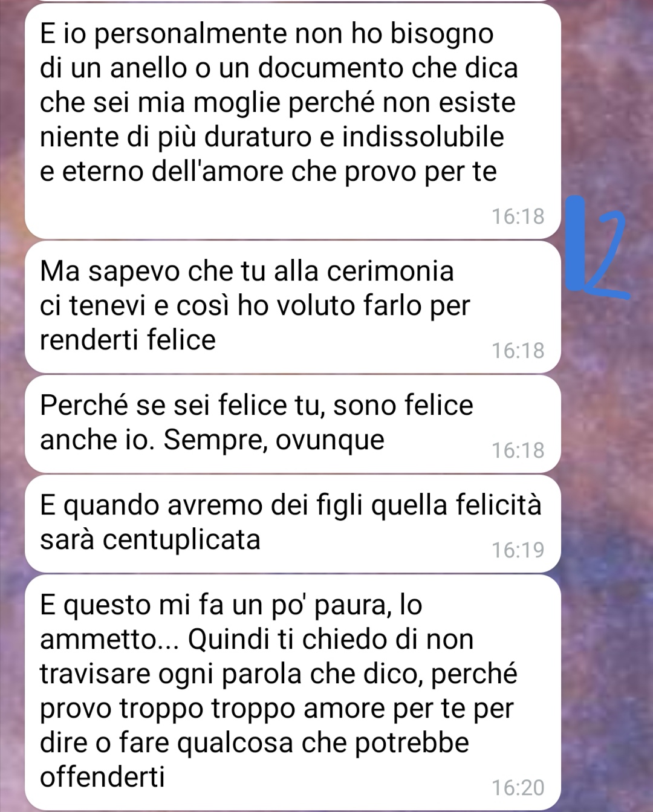Viewport: 653px width, 812px height.
Task: Select the "Ma sapevo che tu alla cerimonia" message
Action: [293, 307]
